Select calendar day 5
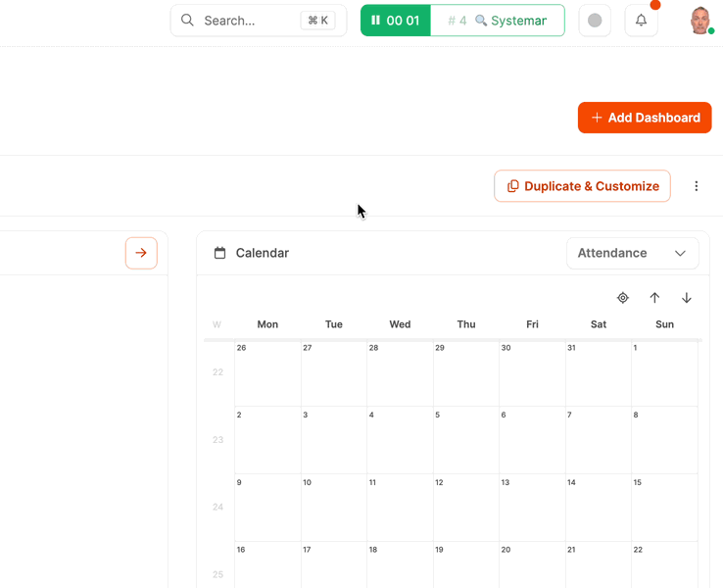The width and height of the screenshot is (723, 588). (466, 440)
